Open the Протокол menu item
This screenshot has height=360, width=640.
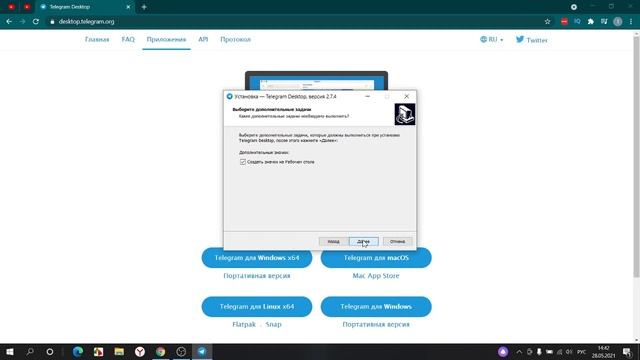coord(236,40)
